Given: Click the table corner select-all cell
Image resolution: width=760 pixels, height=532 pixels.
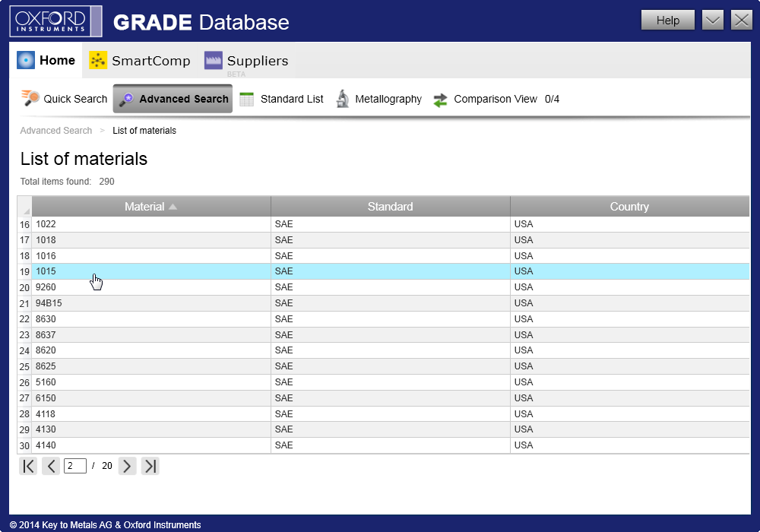Looking at the screenshot, I should pyautogui.click(x=25, y=207).
